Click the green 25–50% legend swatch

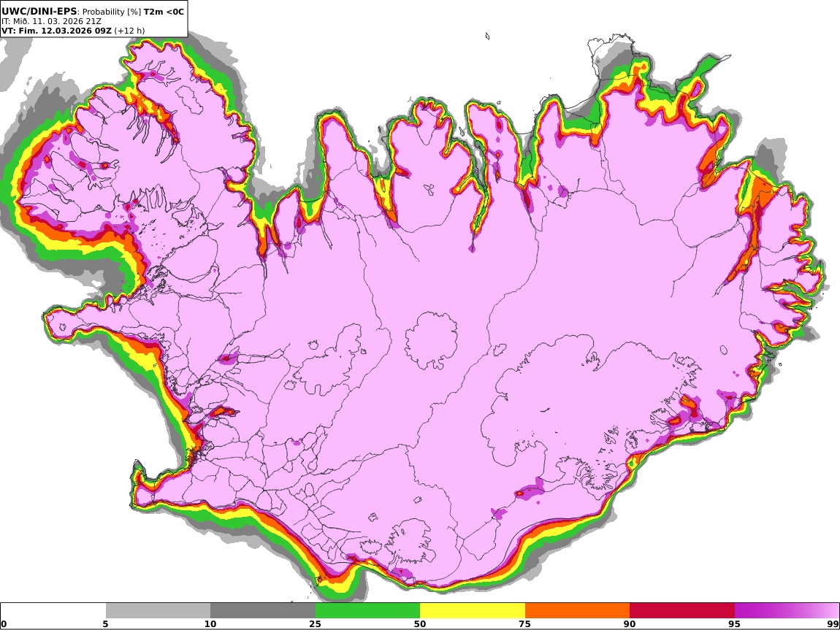(x=367, y=611)
